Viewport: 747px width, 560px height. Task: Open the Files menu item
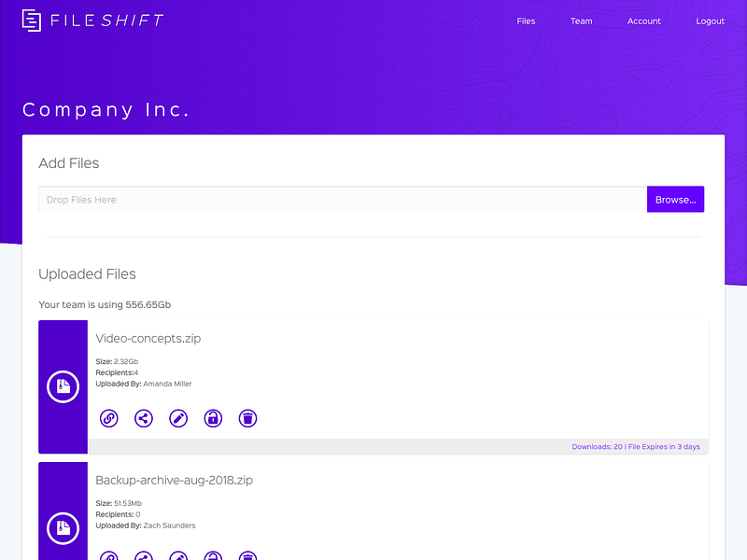point(526,21)
